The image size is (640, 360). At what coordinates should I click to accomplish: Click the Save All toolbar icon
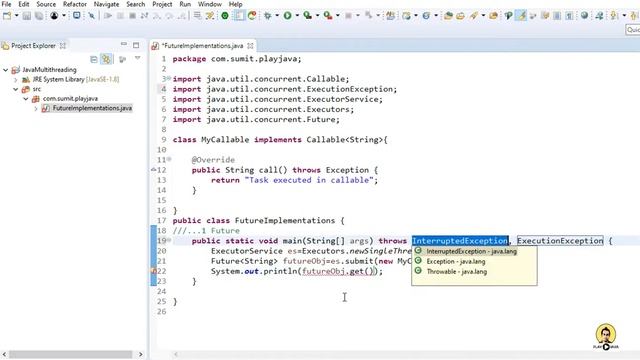pos(39,16)
